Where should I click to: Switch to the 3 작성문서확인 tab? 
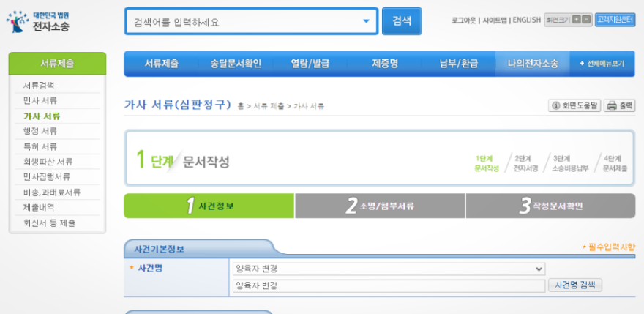(550, 206)
